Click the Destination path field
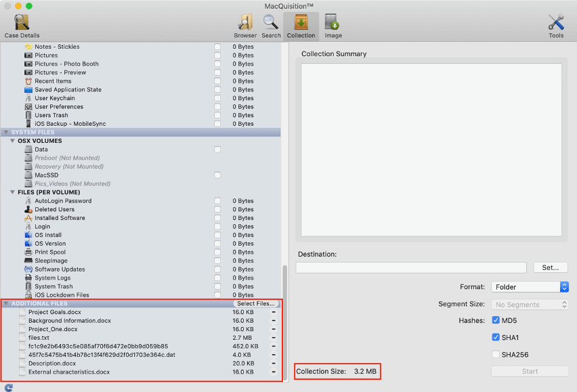Screen dimensions: 577x392 tap(410, 267)
